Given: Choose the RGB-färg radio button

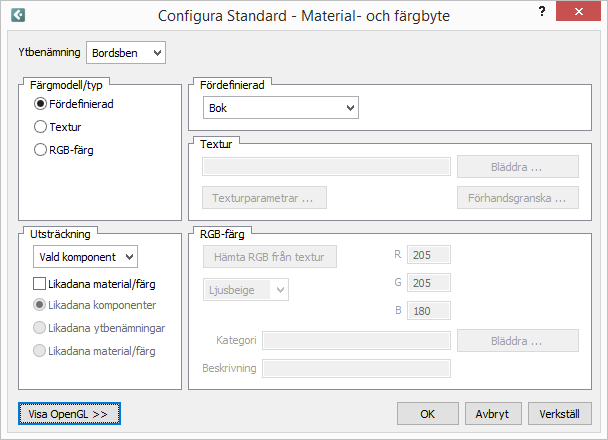Looking at the screenshot, I should point(41,151).
